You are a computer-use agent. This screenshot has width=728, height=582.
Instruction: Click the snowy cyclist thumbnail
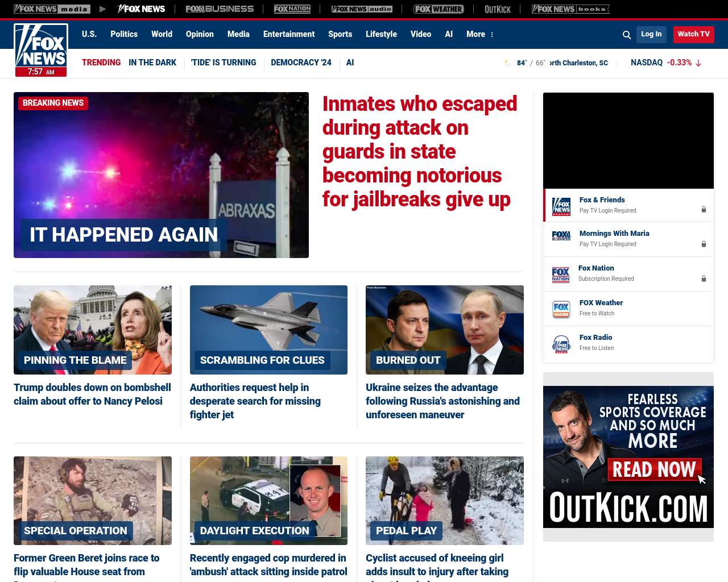(x=445, y=501)
